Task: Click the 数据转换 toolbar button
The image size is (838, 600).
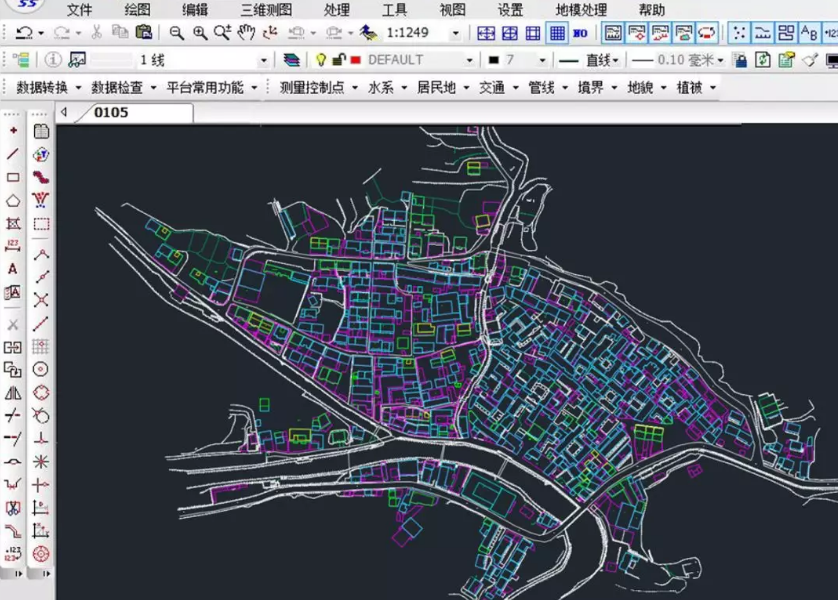Action: [x=43, y=87]
